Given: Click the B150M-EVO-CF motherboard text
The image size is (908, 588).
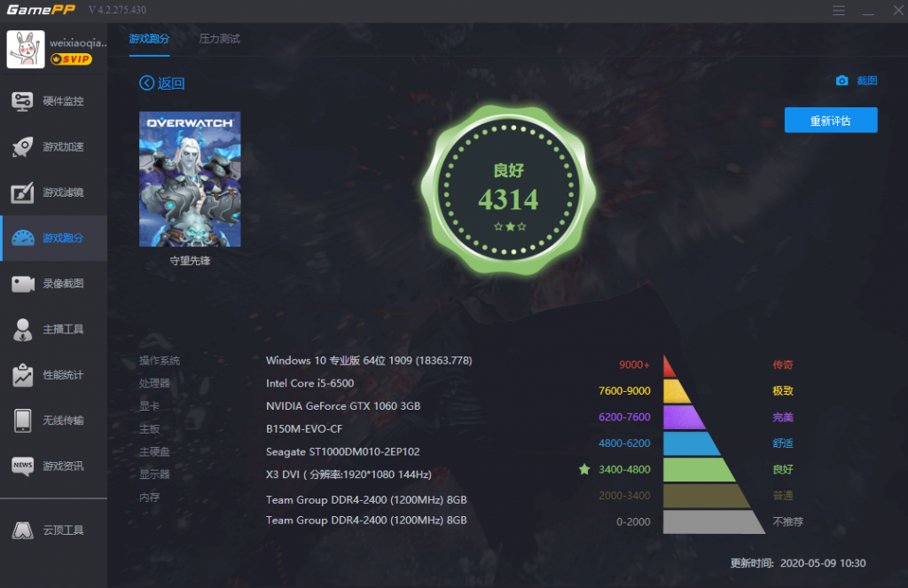Looking at the screenshot, I should (x=304, y=428).
